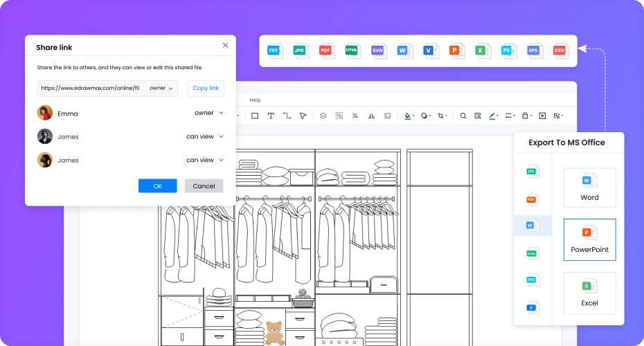
Task: Choose the Connector line tool
Action: 287,116
